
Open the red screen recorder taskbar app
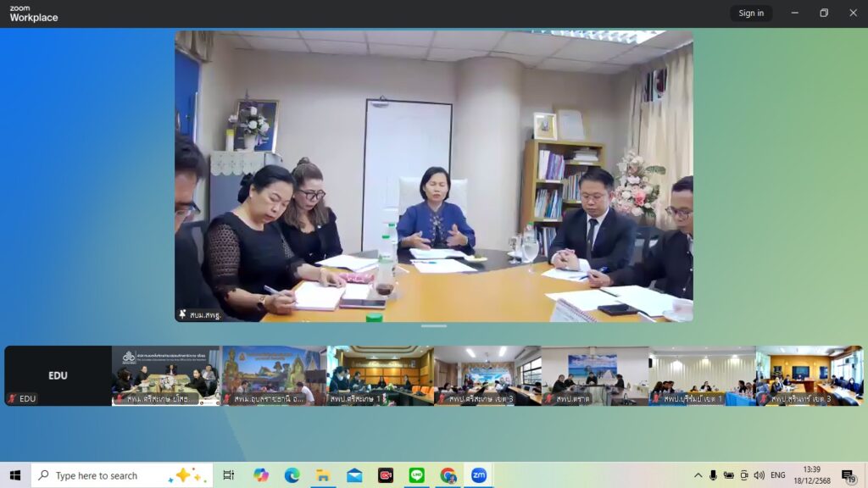pyautogui.click(x=386, y=475)
